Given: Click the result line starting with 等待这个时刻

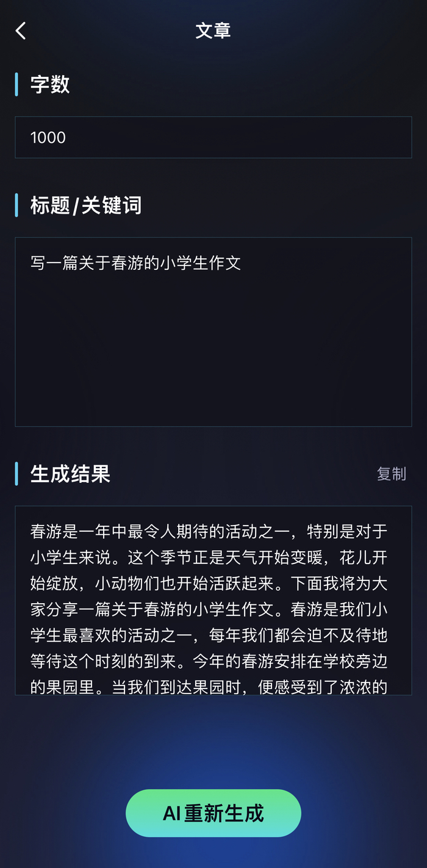Looking at the screenshot, I should tap(209, 661).
